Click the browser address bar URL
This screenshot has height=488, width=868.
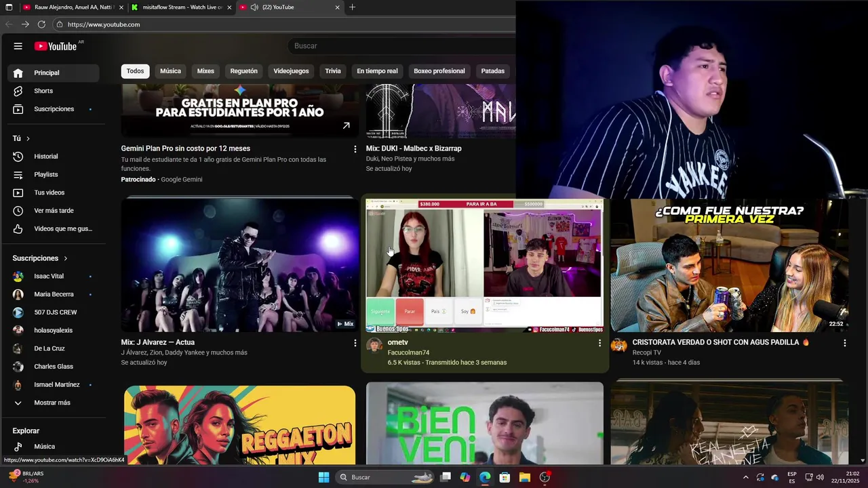pos(104,24)
